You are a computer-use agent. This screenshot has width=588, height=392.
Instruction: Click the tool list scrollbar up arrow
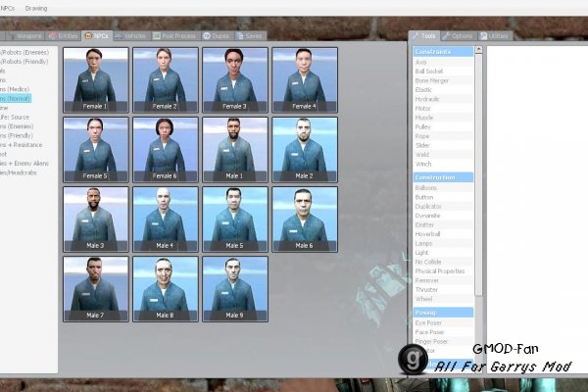pyautogui.click(x=478, y=50)
